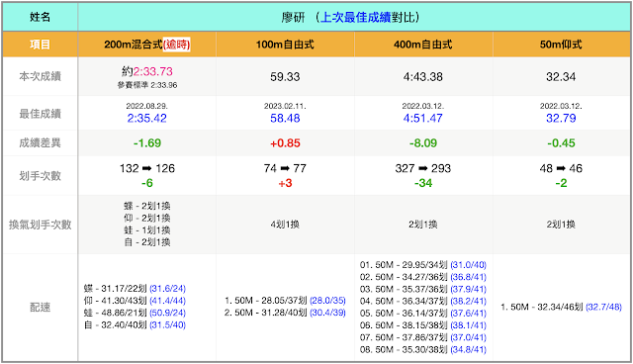The width and height of the screenshot is (633, 364).
Task: Click the 74 ➡ 77 stroke count
Action: 285,168
